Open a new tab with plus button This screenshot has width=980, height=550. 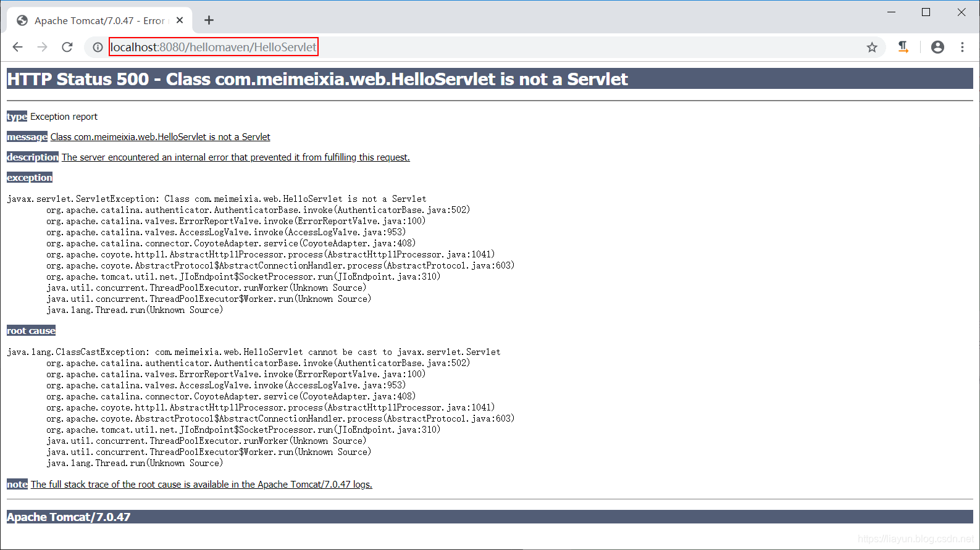point(209,20)
